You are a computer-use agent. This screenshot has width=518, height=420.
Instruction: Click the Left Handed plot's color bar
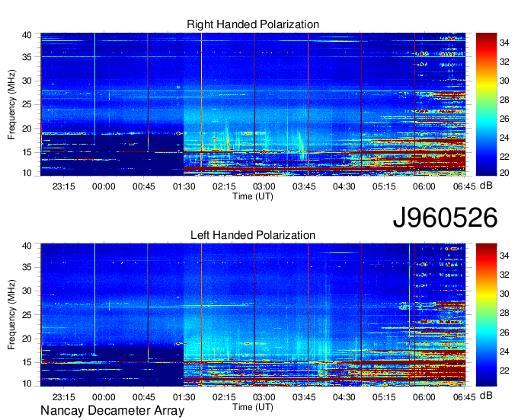[486, 315]
